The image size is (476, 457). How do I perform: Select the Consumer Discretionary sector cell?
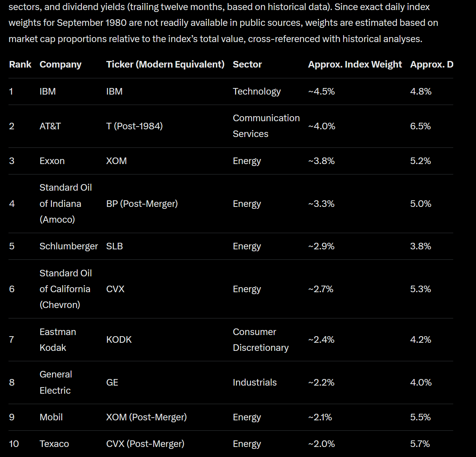[261, 340]
